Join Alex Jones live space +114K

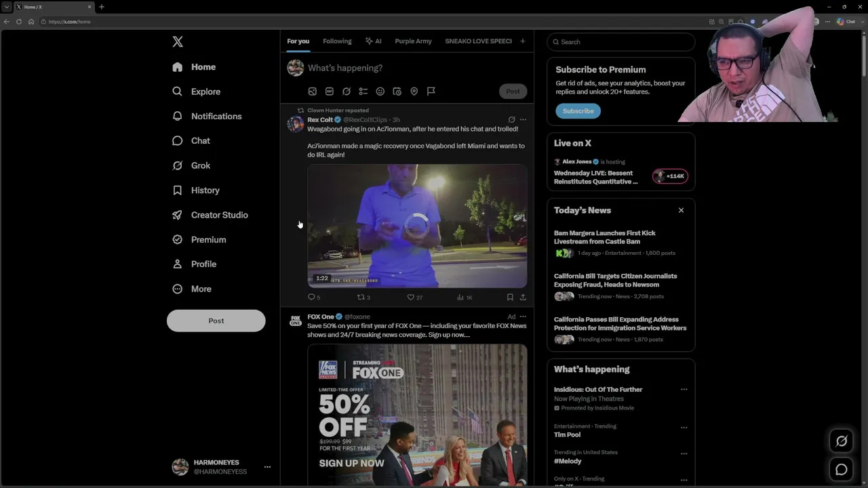coord(670,176)
